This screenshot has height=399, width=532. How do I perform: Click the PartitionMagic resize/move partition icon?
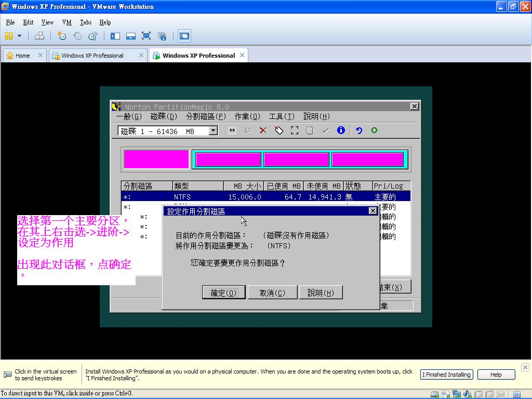(x=232, y=130)
